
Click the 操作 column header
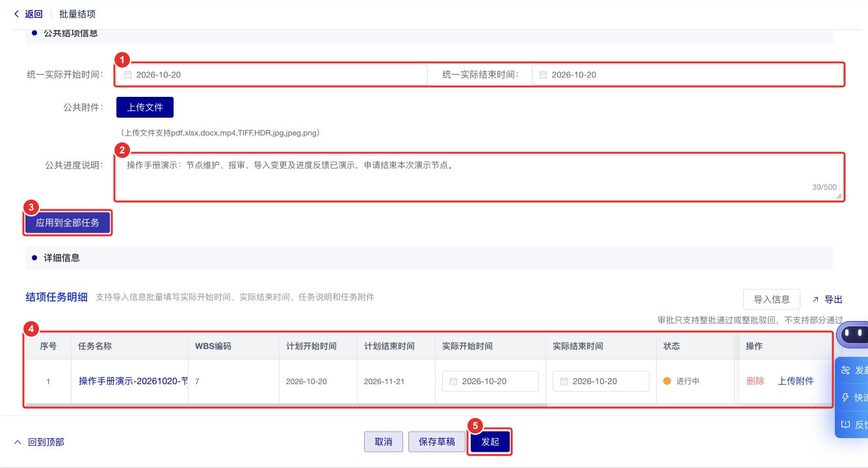[785, 346]
